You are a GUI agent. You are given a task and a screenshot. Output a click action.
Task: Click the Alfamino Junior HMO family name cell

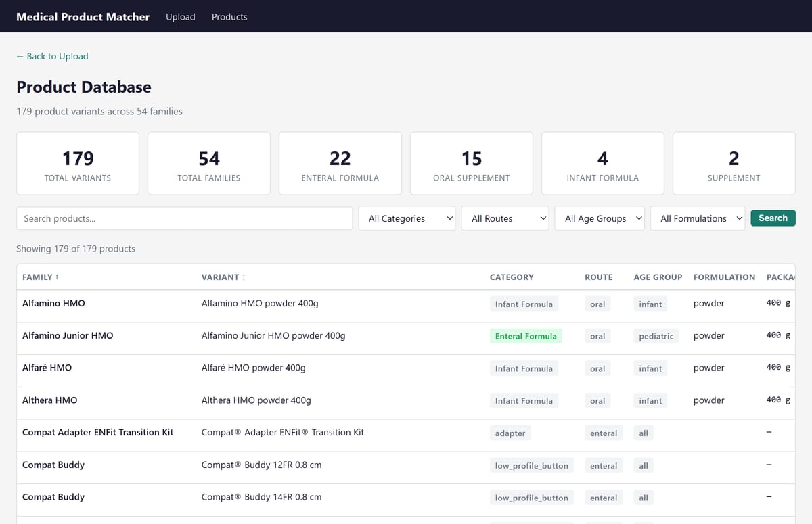click(x=68, y=336)
